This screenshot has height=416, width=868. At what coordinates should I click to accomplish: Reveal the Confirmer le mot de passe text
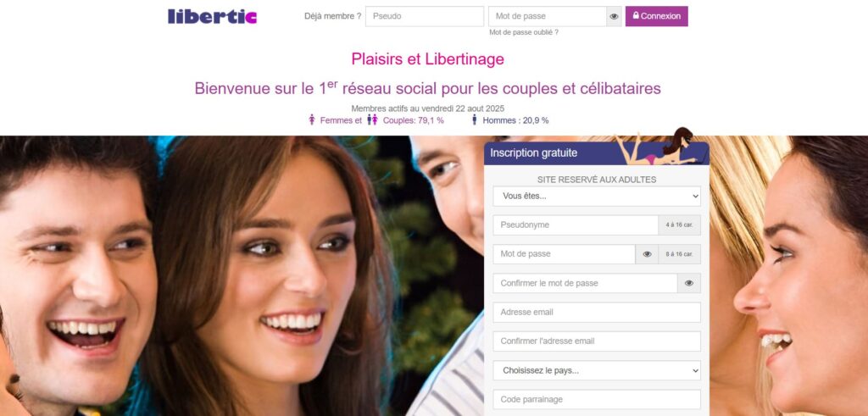pyautogui.click(x=688, y=283)
